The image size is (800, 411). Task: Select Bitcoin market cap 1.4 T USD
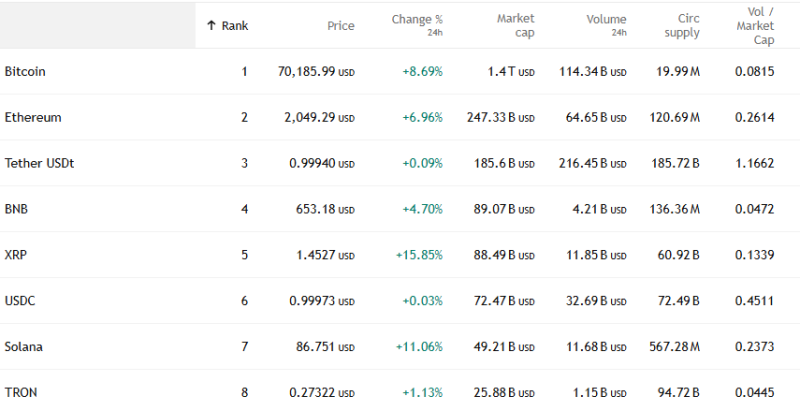[x=511, y=71]
